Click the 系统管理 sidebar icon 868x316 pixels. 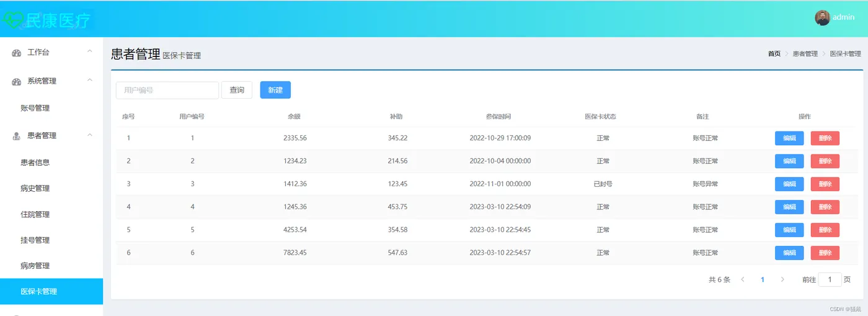click(17, 81)
